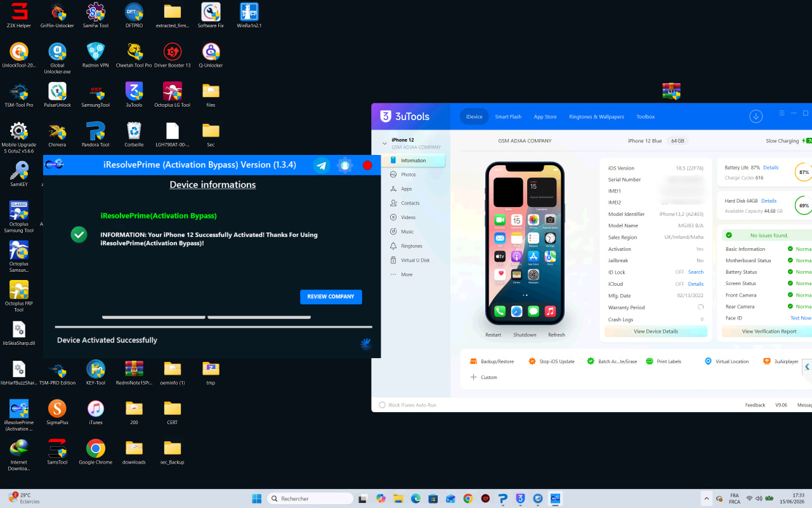Click Restart below the phone preview
812x508 pixels.
tap(493, 335)
